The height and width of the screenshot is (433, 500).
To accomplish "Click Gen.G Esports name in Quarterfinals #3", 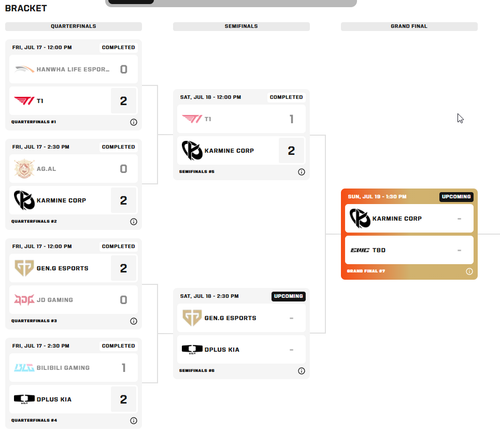I will (62, 268).
